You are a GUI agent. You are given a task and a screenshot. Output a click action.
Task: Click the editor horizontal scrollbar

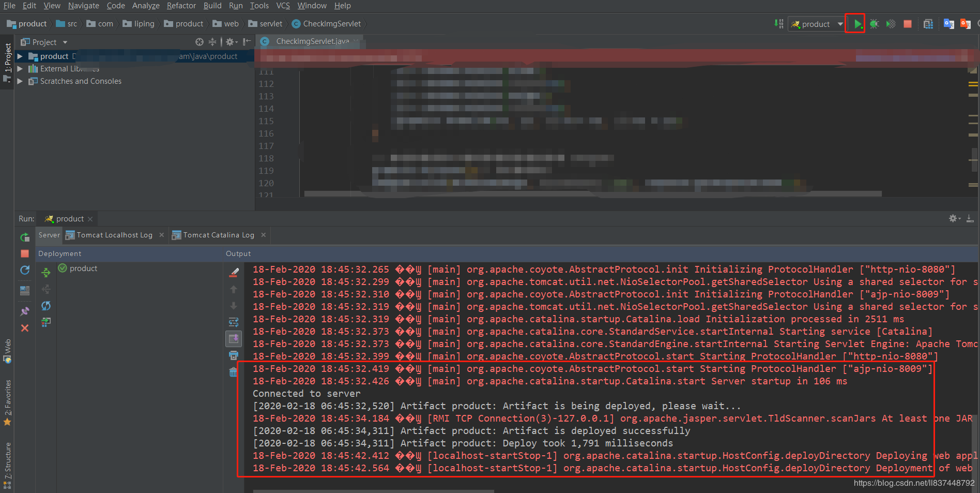point(593,194)
